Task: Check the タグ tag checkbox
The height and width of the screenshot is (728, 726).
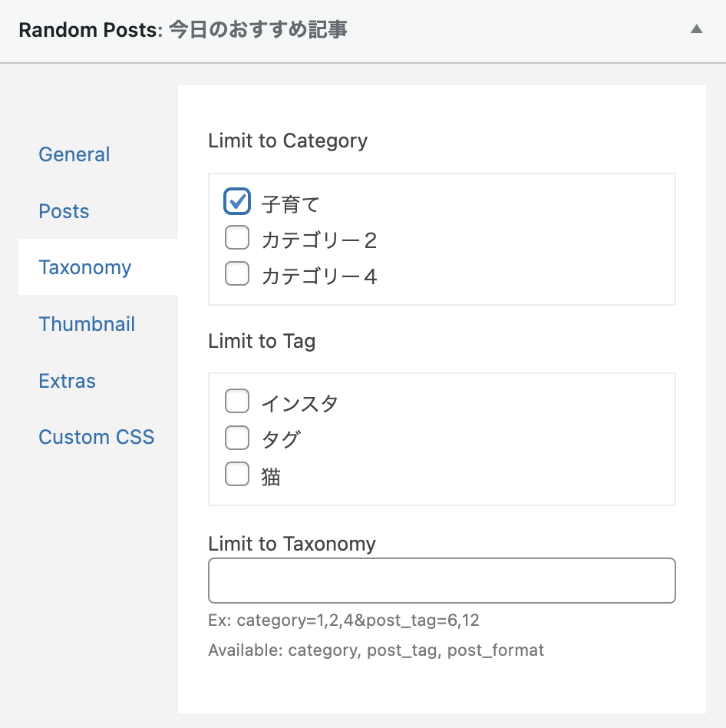Action: [x=237, y=437]
